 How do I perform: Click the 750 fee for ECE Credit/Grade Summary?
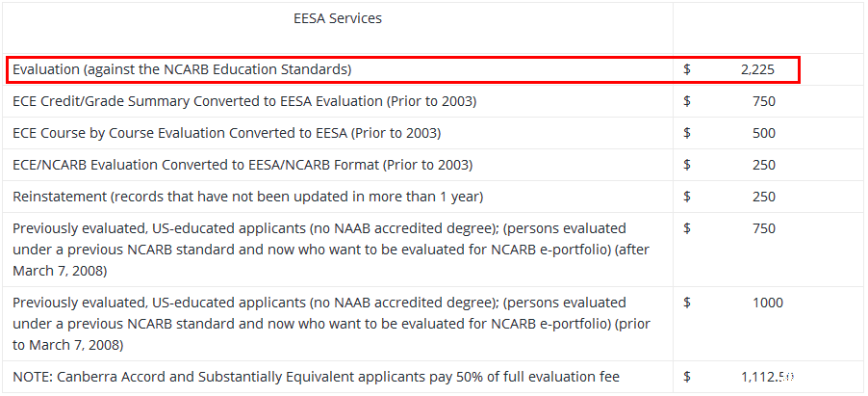764,101
